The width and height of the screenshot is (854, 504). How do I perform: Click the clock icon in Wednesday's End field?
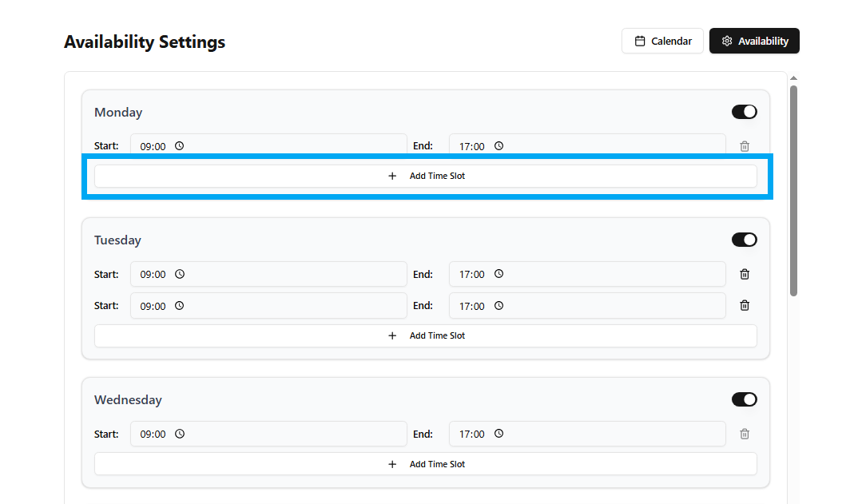tap(498, 434)
